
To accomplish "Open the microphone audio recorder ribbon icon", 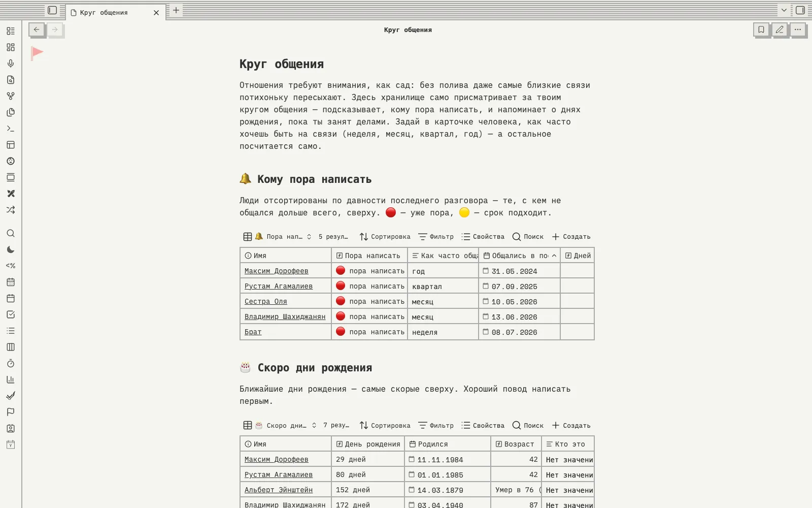I will click(x=11, y=63).
